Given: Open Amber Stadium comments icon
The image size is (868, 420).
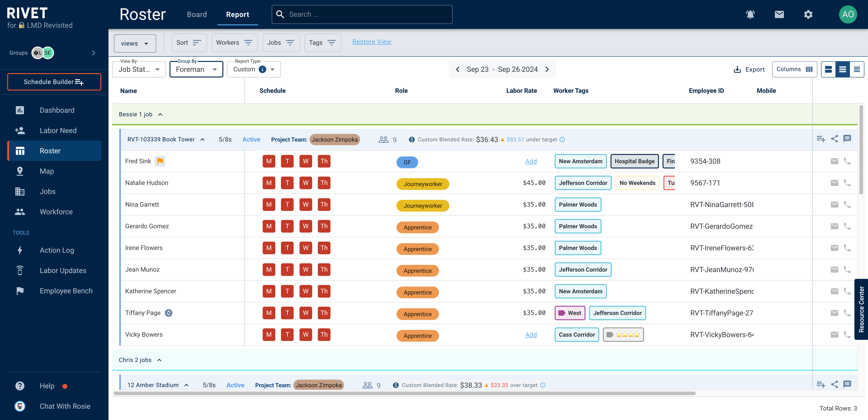Looking at the screenshot, I should [x=847, y=384].
